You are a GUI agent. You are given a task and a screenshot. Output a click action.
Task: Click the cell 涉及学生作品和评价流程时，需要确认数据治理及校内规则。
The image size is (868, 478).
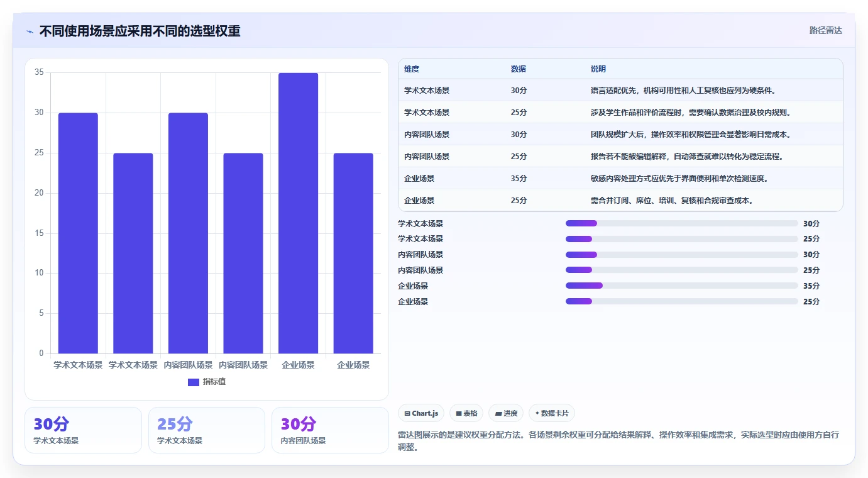pos(691,113)
